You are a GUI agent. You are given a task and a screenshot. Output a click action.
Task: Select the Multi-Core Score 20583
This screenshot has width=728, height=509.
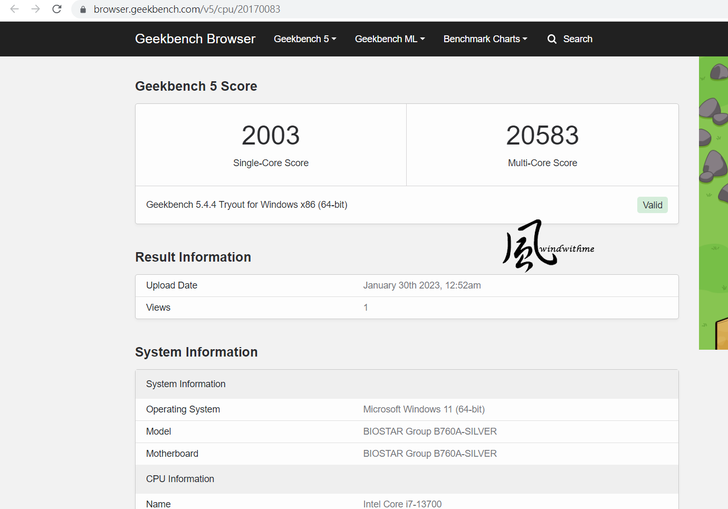tap(542, 136)
